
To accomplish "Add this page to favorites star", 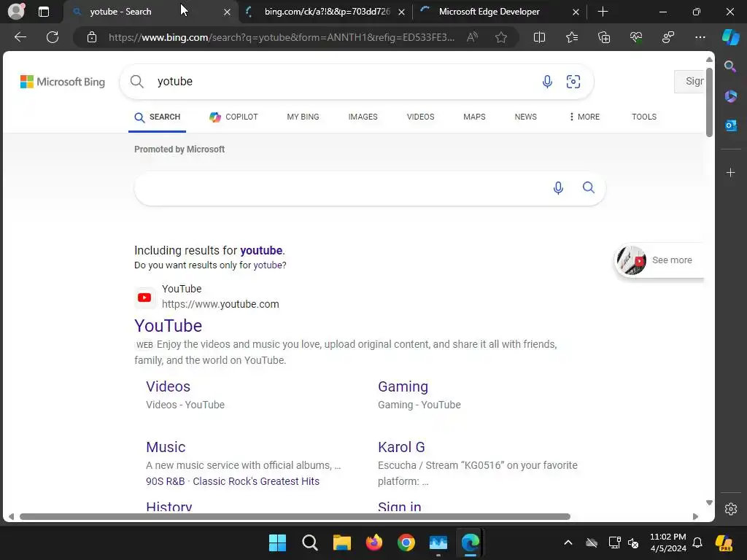I will point(500,37).
